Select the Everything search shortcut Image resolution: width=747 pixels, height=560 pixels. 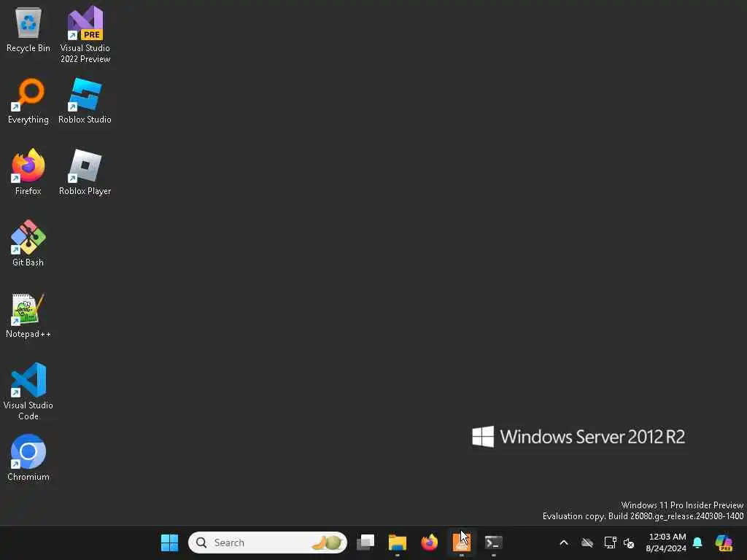point(28,101)
